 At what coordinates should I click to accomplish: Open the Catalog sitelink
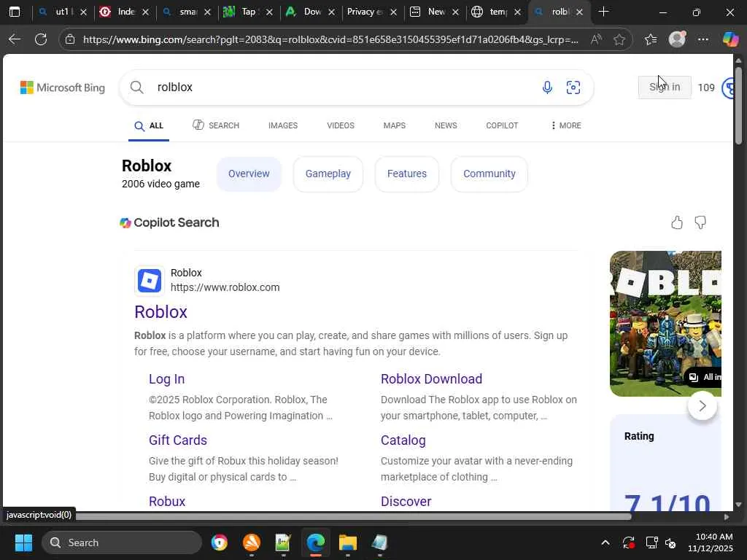pyautogui.click(x=403, y=440)
